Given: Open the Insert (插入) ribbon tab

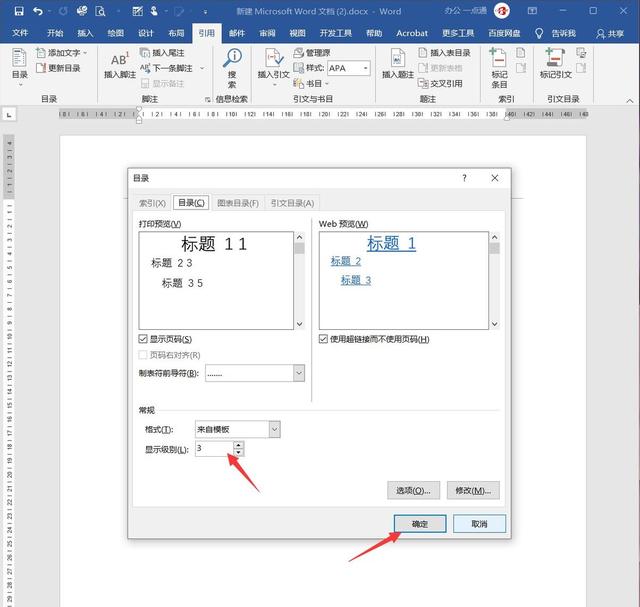Looking at the screenshot, I should pos(85,33).
